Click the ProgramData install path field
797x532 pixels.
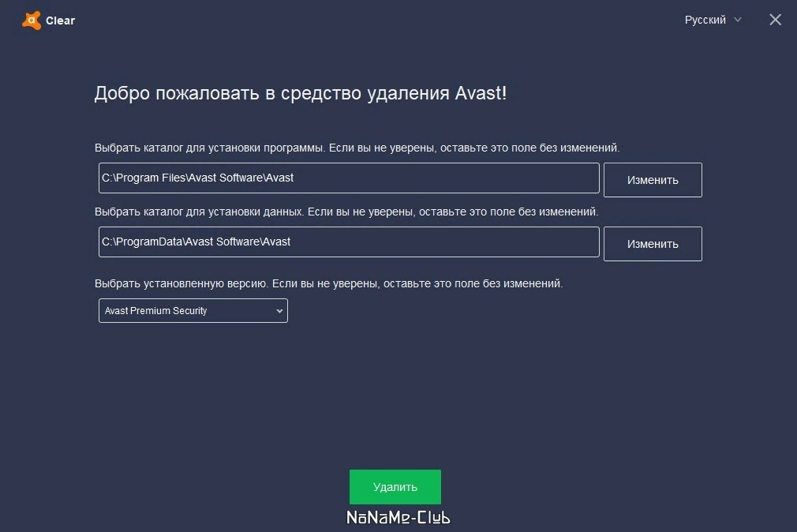pos(349,242)
